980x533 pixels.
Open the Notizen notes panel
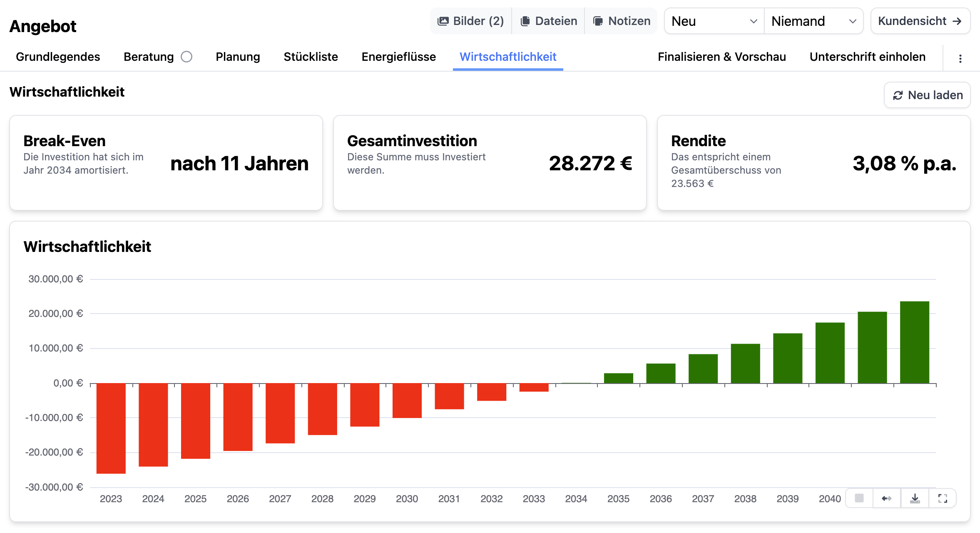(x=622, y=21)
